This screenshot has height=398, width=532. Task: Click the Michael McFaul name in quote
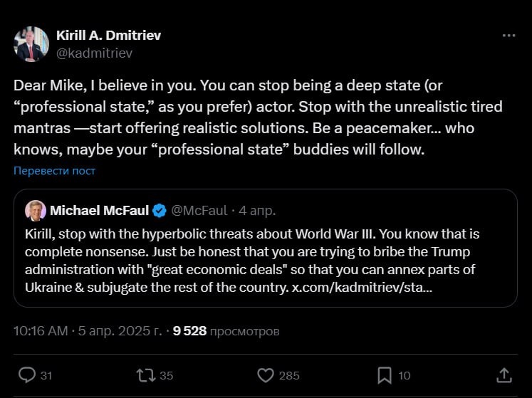coord(100,210)
